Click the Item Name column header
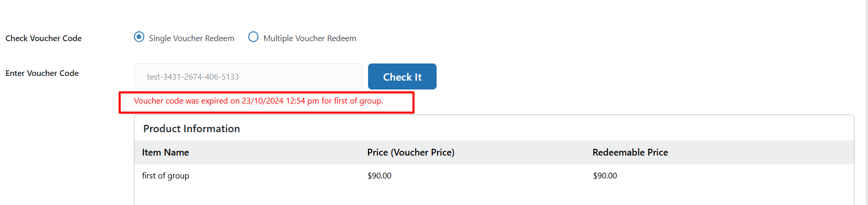 (166, 152)
